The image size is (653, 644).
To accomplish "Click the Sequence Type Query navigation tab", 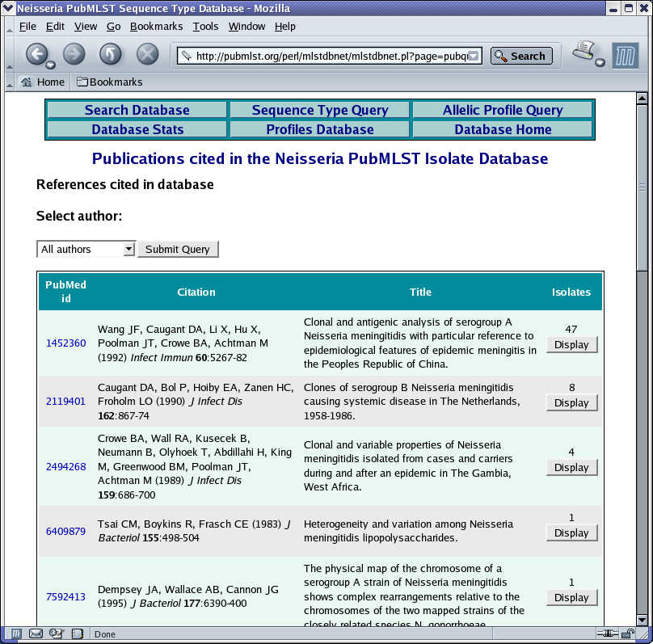I will coord(320,110).
